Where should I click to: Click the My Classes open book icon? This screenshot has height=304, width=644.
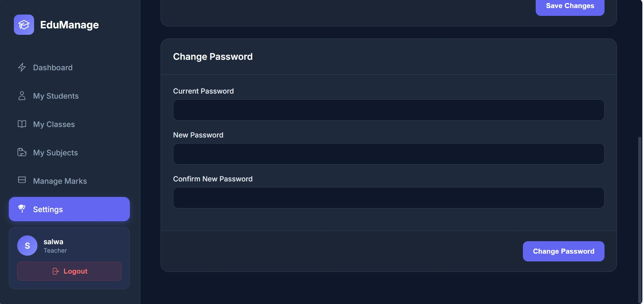[x=22, y=124]
